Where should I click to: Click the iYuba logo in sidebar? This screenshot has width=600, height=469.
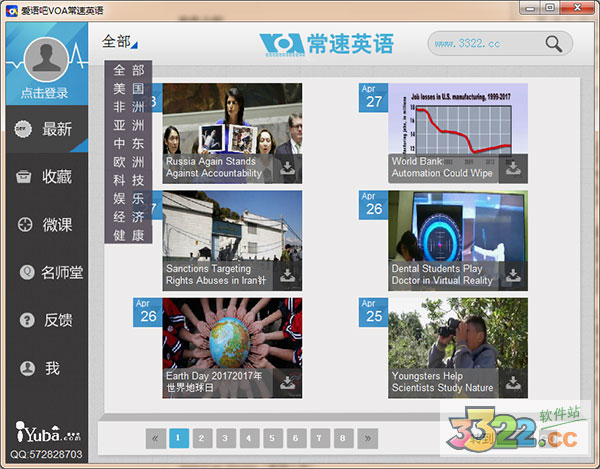[x=48, y=432]
